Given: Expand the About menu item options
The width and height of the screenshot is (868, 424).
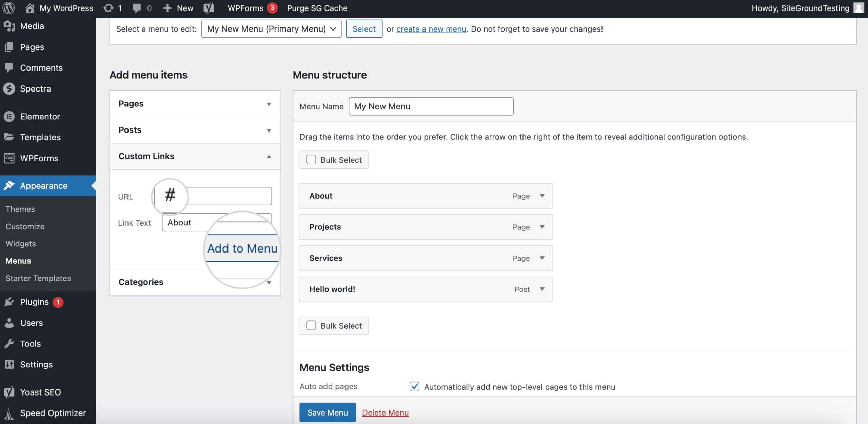Looking at the screenshot, I should click(542, 196).
